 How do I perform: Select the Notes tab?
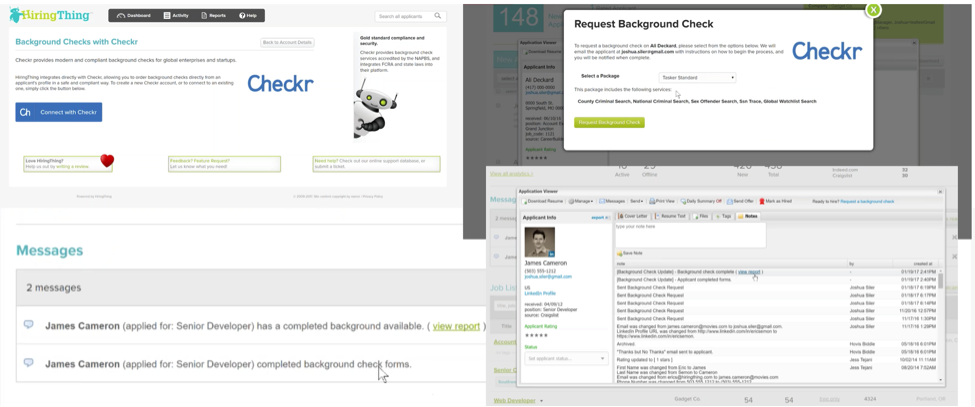pos(748,216)
